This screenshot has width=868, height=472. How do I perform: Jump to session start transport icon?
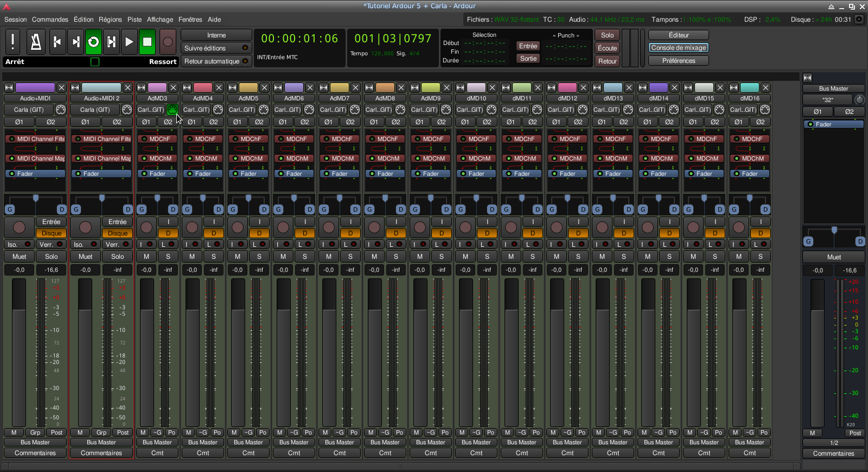57,42
